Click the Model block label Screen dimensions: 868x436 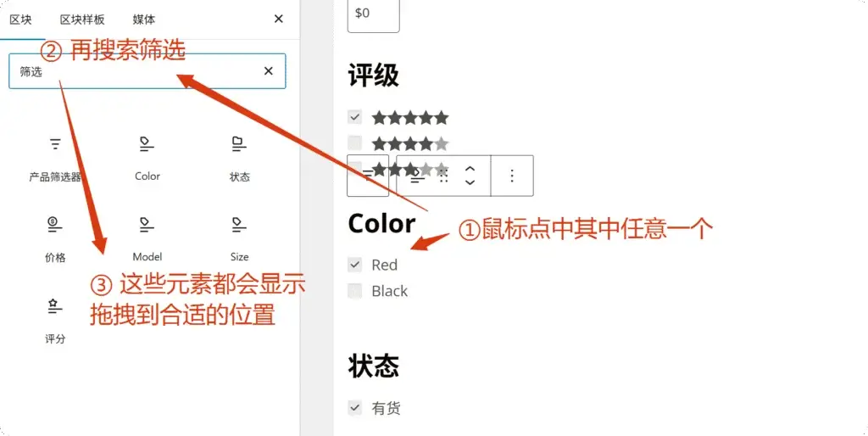pyautogui.click(x=147, y=256)
